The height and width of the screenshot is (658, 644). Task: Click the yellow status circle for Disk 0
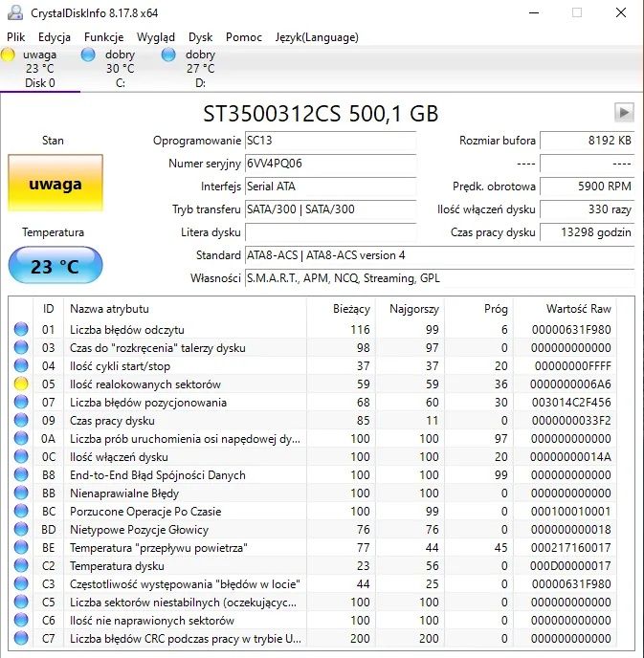[x=8, y=55]
